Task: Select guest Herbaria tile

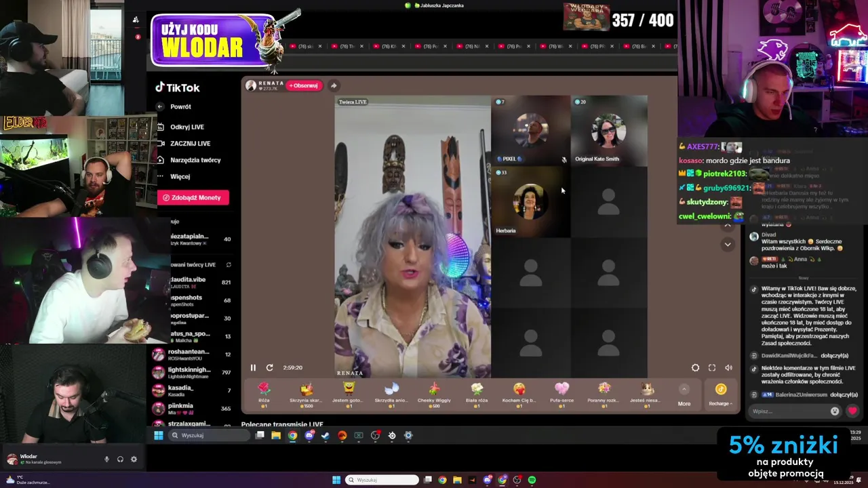Action: point(531,202)
